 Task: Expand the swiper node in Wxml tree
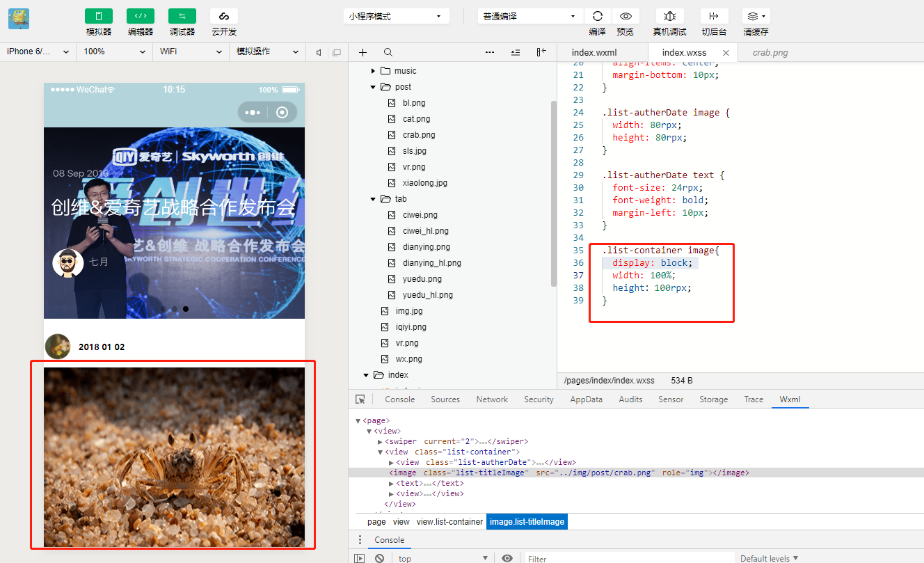coord(380,442)
